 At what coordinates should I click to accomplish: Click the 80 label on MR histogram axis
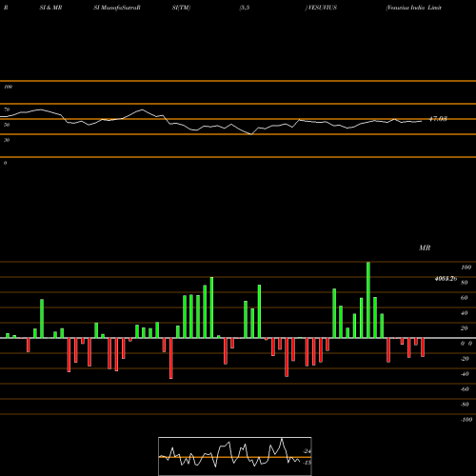(465, 283)
